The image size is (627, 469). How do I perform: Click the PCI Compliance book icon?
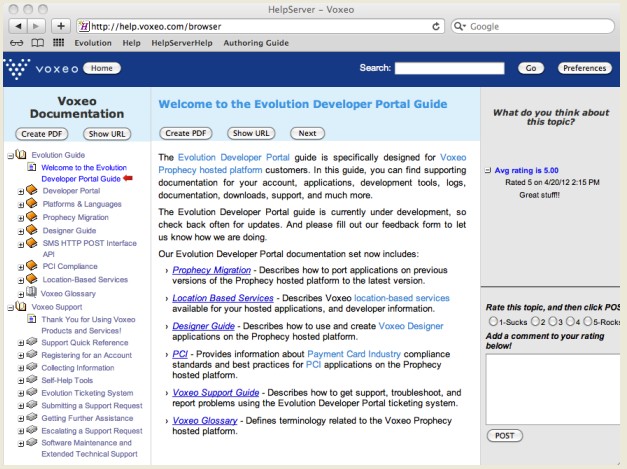[32, 265]
